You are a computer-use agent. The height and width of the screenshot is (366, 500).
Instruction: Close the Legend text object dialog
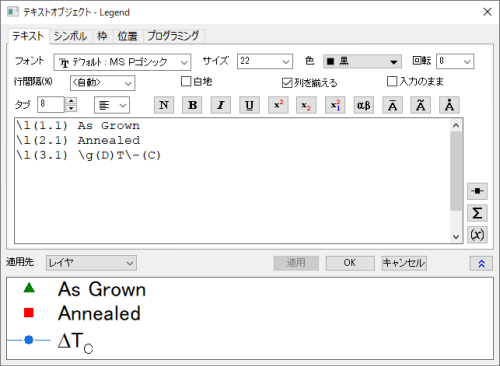coord(487,12)
